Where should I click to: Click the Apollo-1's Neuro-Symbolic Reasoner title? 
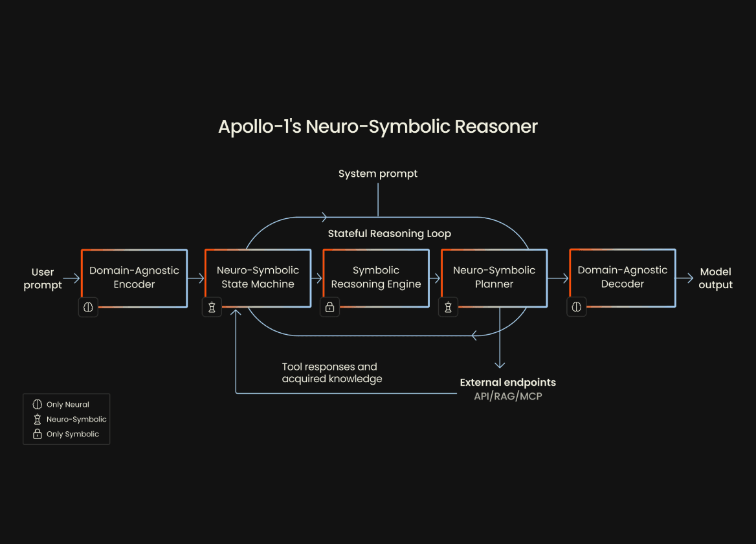pyautogui.click(x=378, y=126)
